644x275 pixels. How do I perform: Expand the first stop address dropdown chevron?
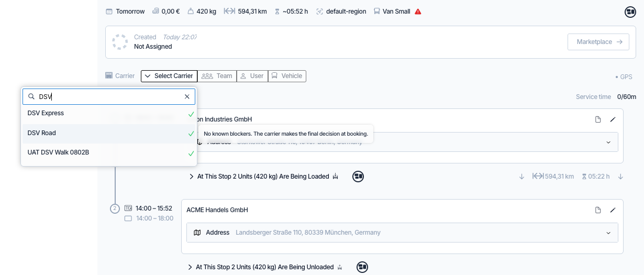coord(608,142)
